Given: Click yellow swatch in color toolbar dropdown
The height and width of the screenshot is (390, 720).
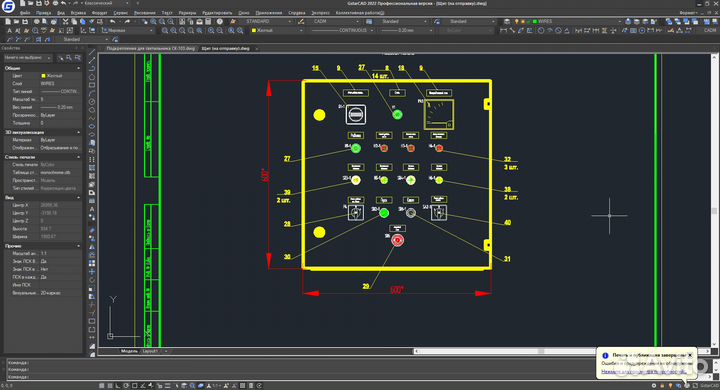Looking at the screenshot, I should [x=253, y=30].
